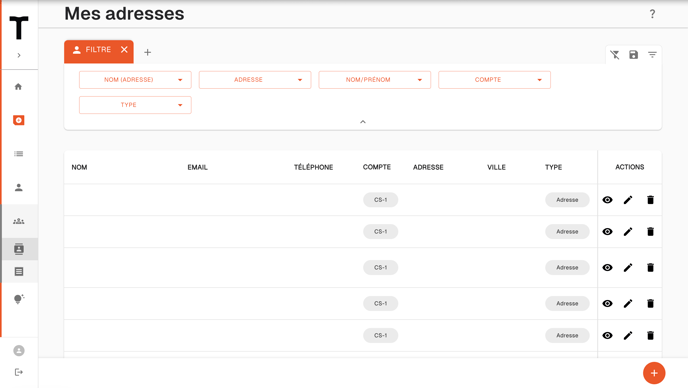
Task: Open the ADRESSE filter dropdown
Action: tap(255, 80)
